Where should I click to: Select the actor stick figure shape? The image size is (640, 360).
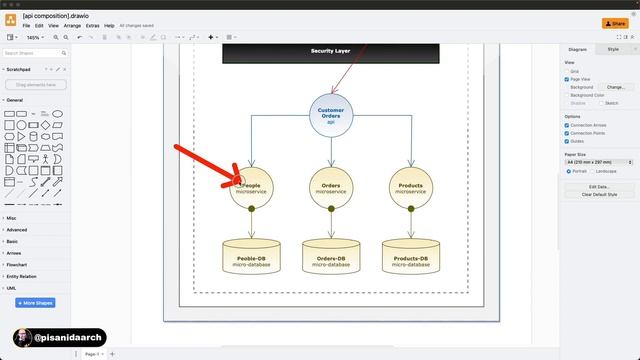45,159
